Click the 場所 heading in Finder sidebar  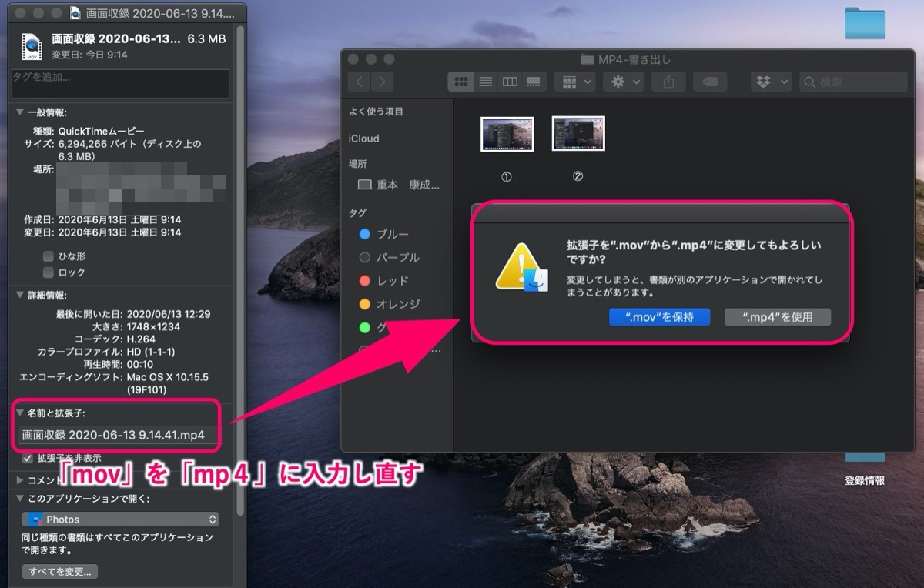tap(357, 164)
